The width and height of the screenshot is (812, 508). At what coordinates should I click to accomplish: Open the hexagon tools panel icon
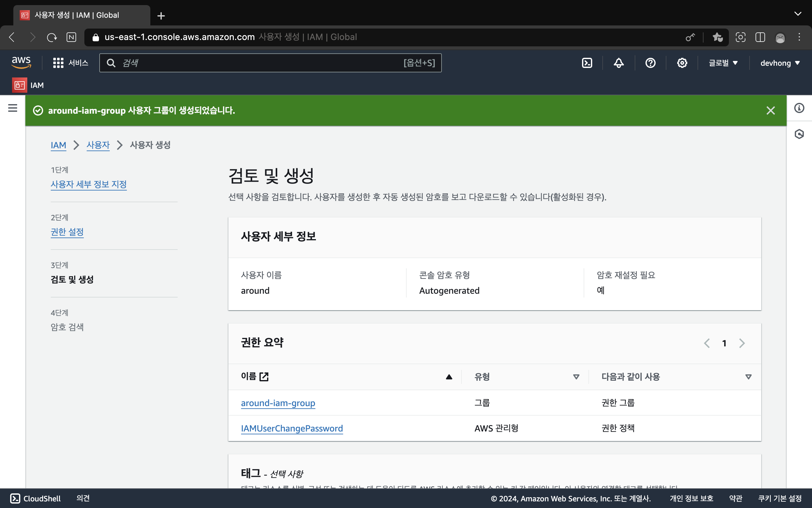[799, 134]
